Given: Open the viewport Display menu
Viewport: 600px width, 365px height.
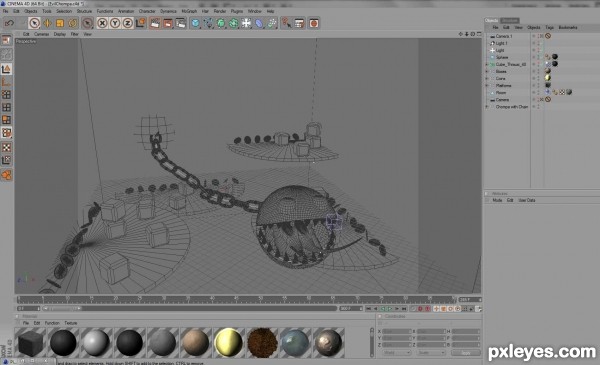Looking at the screenshot, I should (60, 34).
